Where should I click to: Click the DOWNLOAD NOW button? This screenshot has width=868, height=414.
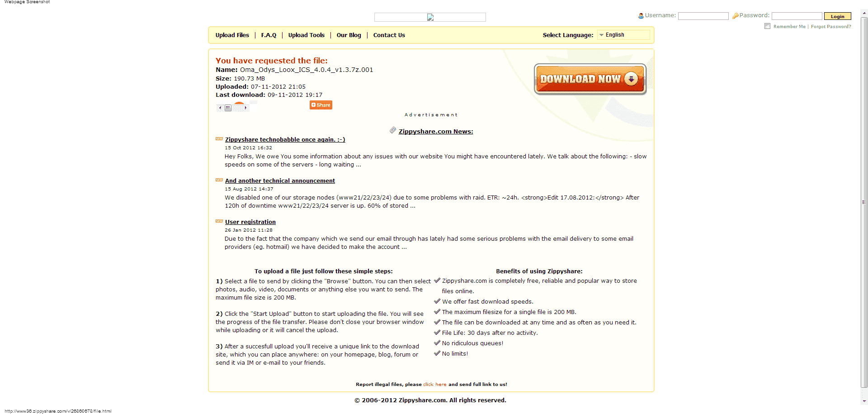pos(590,79)
